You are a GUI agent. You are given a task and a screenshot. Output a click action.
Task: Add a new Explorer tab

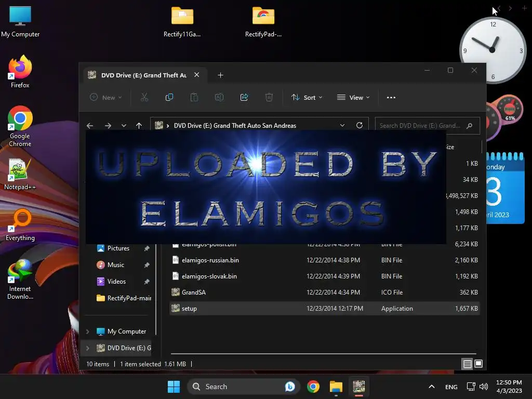pyautogui.click(x=220, y=75)
